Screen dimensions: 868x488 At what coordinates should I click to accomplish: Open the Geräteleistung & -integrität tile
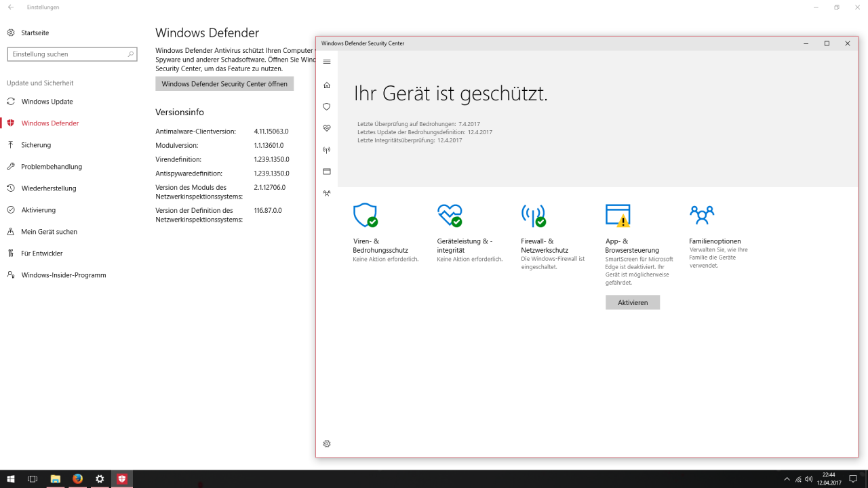(470, 233)
